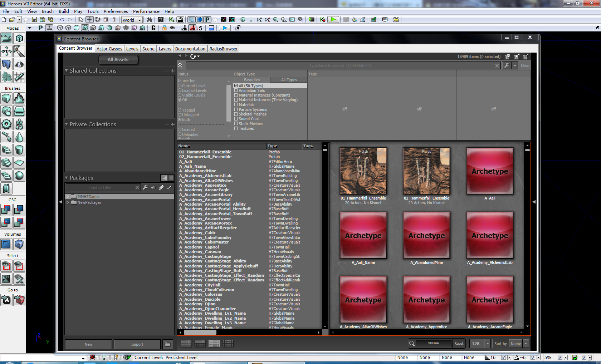Open the Build menu

64,11
